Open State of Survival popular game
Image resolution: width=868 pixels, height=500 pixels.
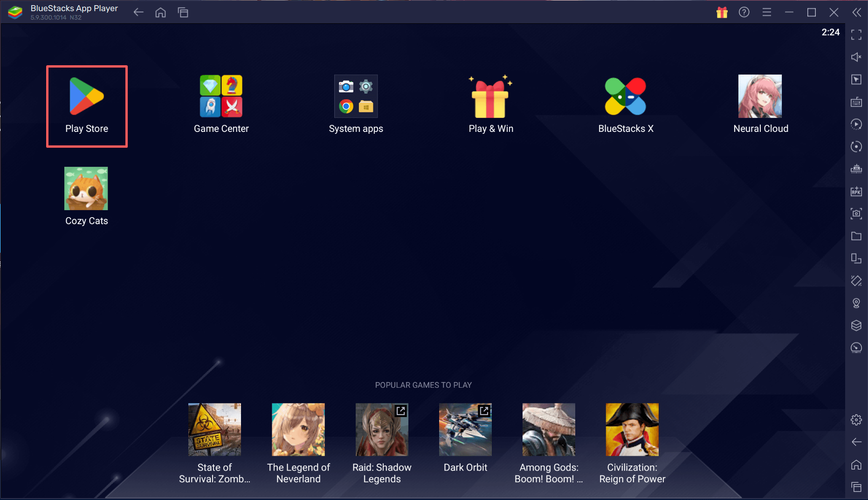tap(214, 444)
